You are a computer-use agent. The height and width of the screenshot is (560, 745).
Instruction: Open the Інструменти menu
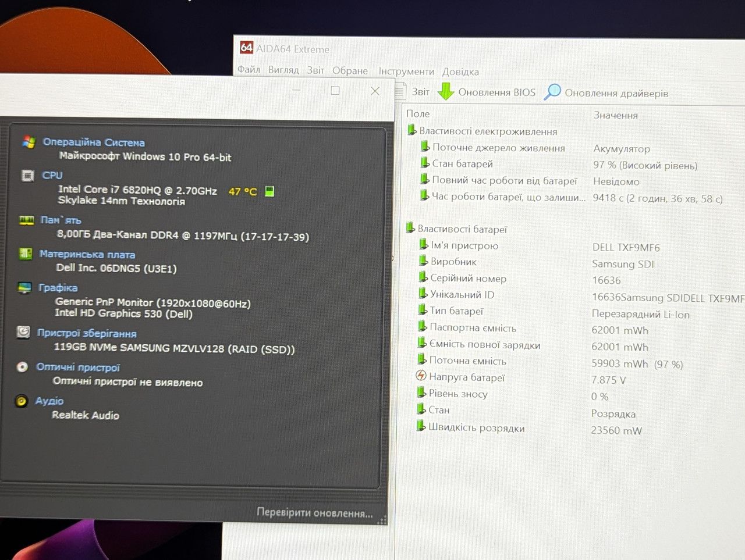click(406, 71)
